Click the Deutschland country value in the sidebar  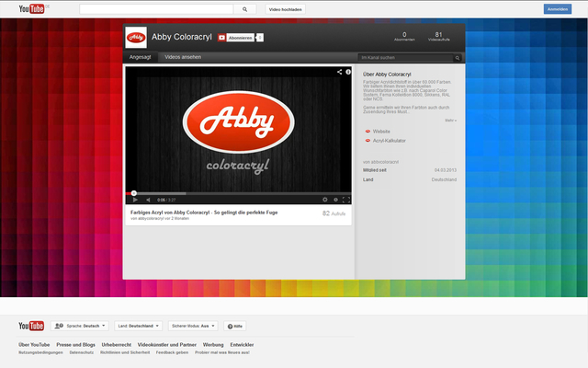point(444,179)
